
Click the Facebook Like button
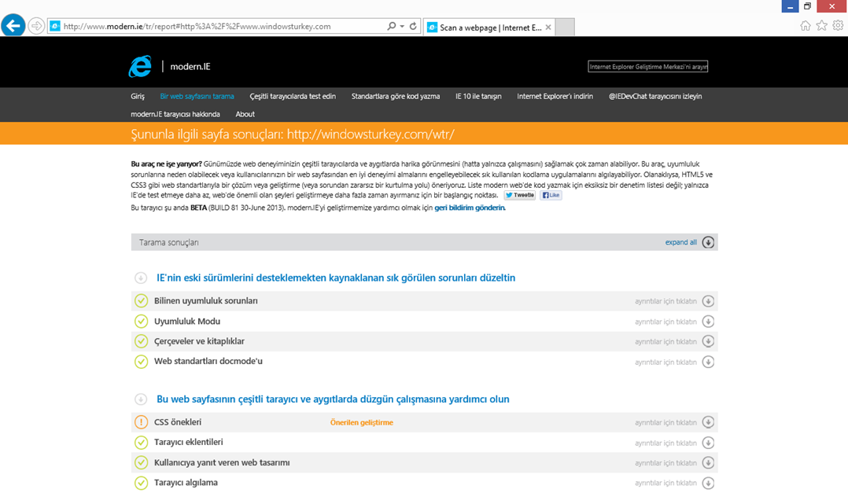tap(551, 195)
